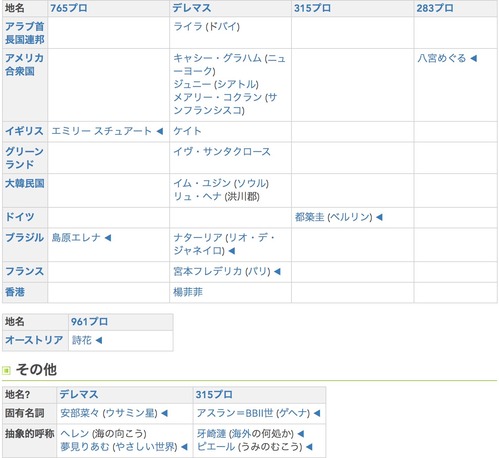Click the arrow icon after アスラン=BBII世 (ゲヘナ)
499x458 pixels.
tap(317, 414)
